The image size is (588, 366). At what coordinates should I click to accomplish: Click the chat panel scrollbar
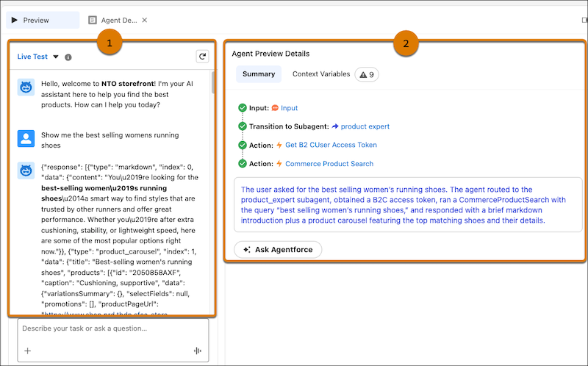coord(213,82)
